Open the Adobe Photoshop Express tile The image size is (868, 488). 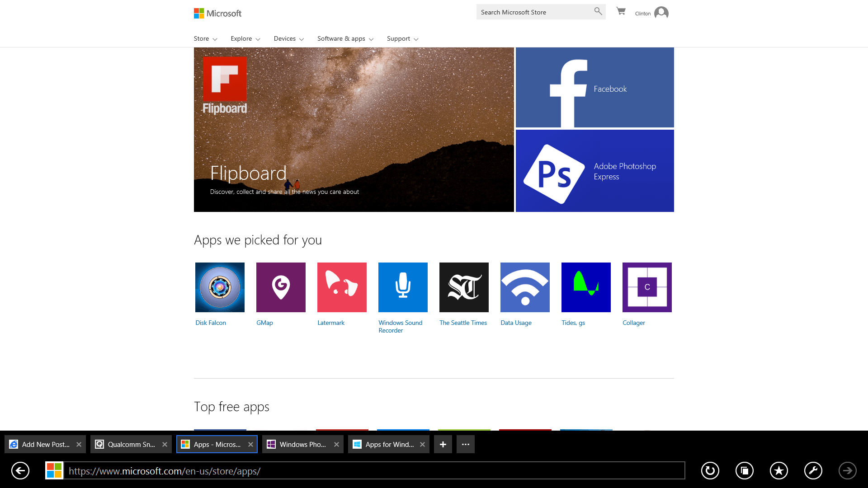(595, 171)
